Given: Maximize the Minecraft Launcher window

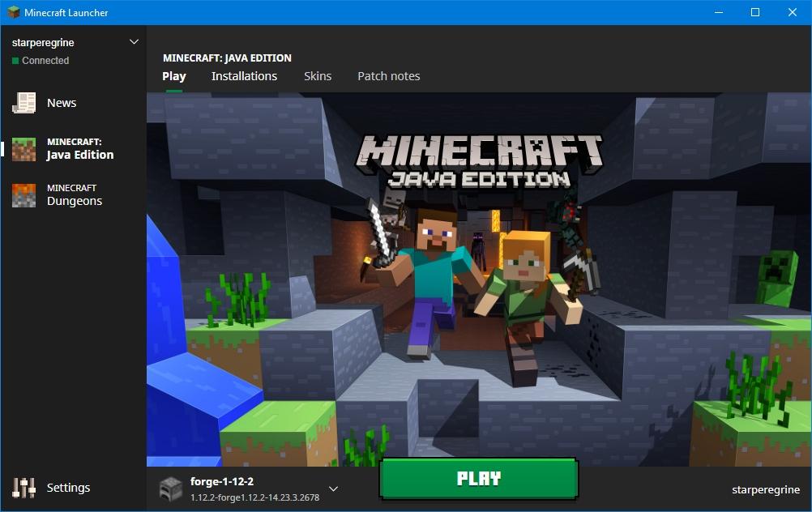Looking at the screenshot, I should click(755, 12).
